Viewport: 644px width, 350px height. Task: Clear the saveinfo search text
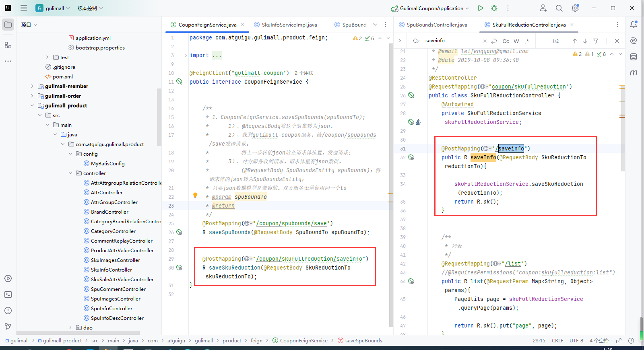(x=485, y=41)
